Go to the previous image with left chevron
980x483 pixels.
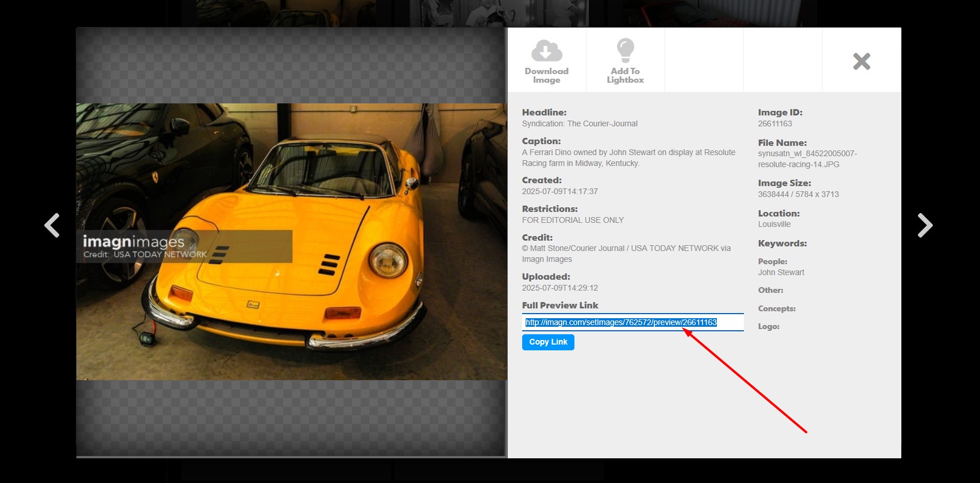[52, 225]
